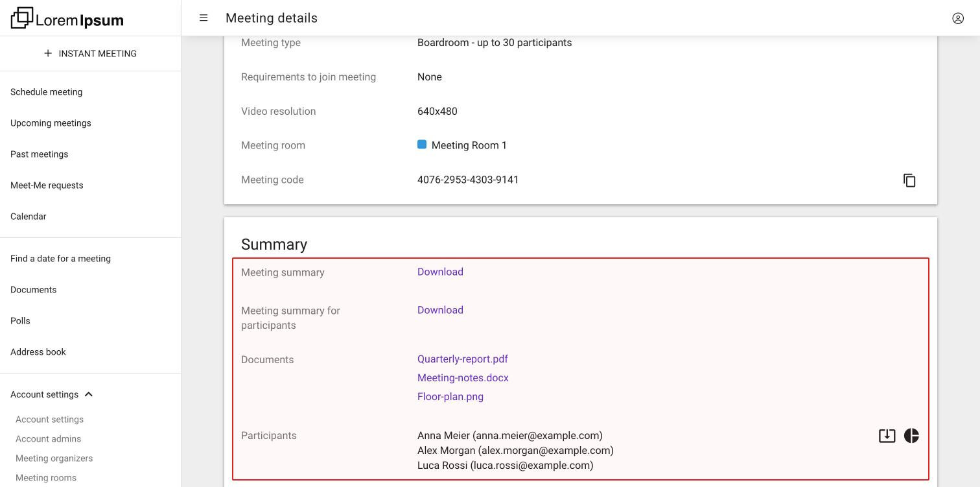Click the blue Meeting Room 1 color square
The width and height of the screenshot is (980, 487).
(x=422, y=145)
